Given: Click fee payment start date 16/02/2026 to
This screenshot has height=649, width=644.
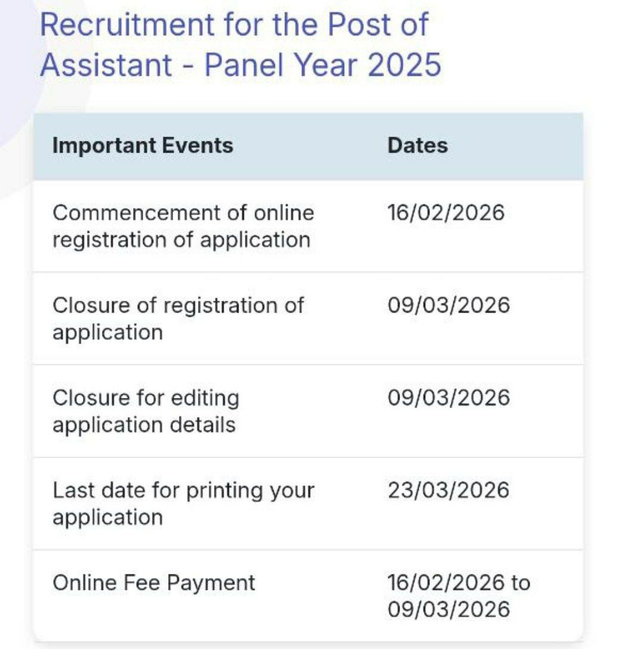Looking at the screenshot, I should pos(458,583).
